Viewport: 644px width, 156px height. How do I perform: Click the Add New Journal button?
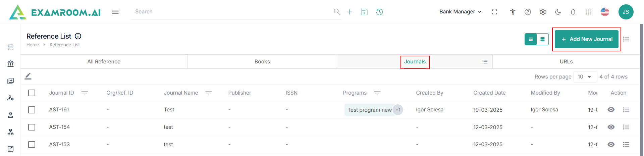586,39
